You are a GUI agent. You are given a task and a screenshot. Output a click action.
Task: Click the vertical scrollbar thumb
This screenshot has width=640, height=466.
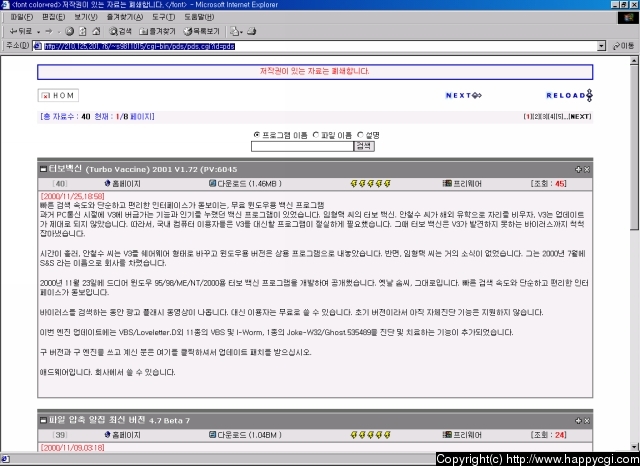634,147
